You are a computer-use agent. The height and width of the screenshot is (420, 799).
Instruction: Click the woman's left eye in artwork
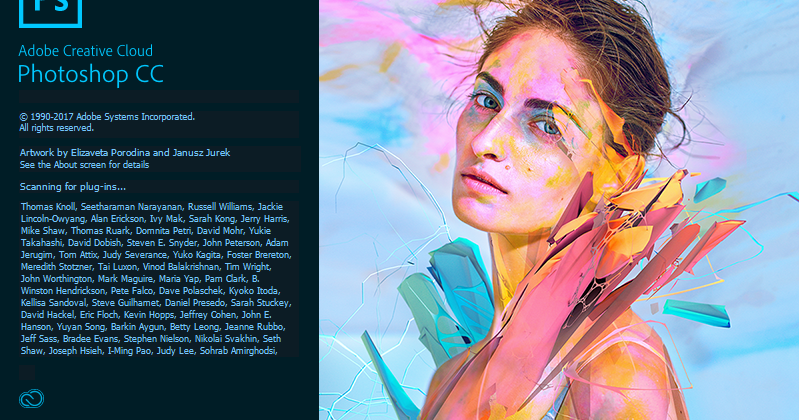click(546, 126)
